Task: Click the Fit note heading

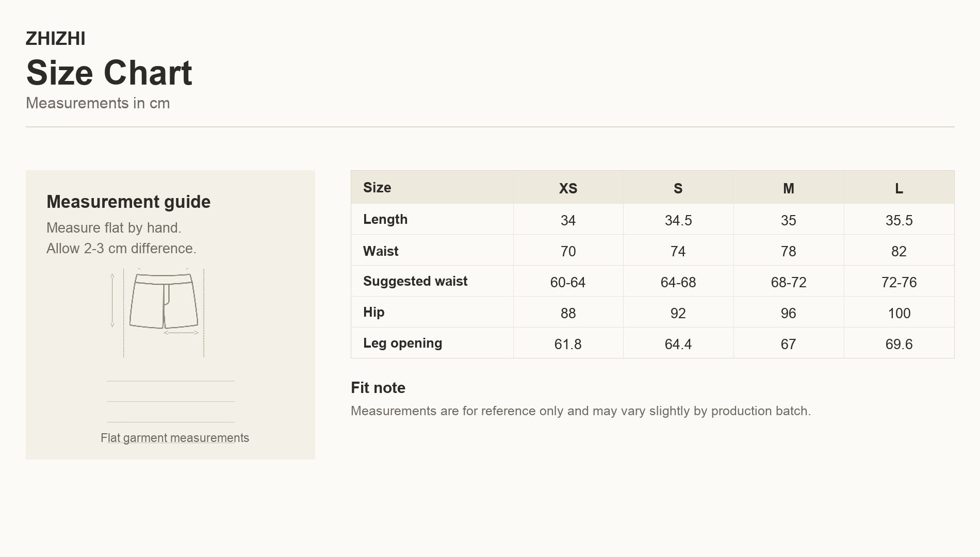Action: [378, 388]
